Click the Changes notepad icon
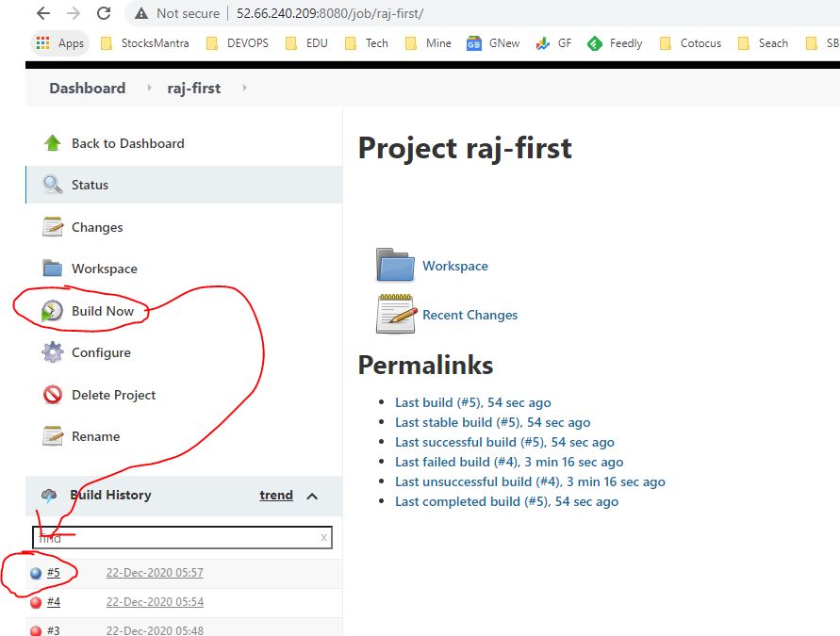This screenshot has width=840, height=636. click(x=53, y=227)
